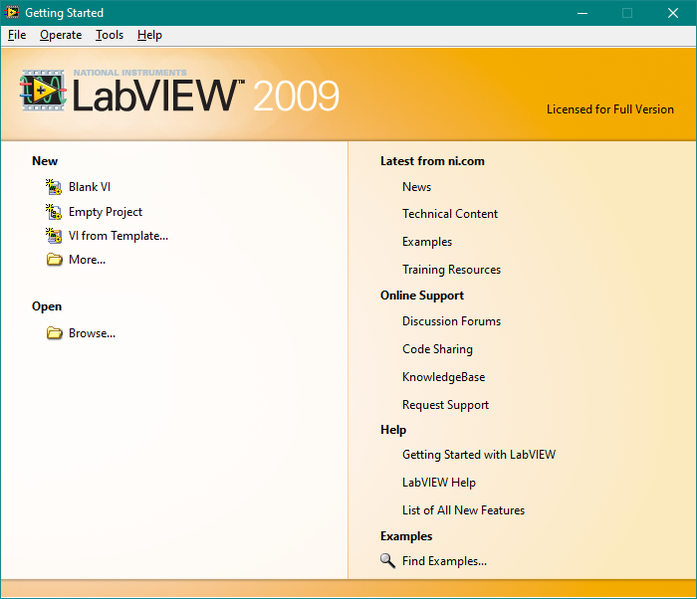Open Training Resources link

[x=451, y=270]
